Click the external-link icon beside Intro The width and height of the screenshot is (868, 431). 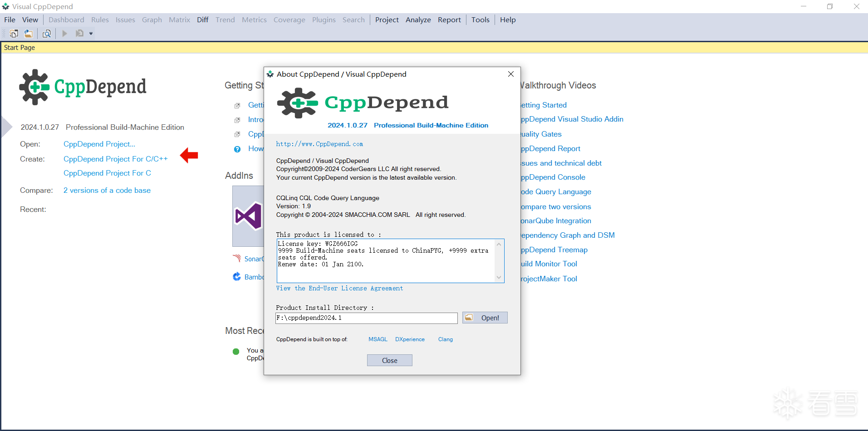237,120
